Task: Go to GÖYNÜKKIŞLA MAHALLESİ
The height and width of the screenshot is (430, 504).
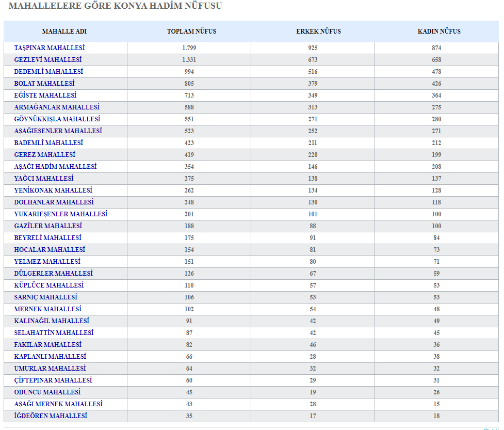Action: pyautogui.click(x=57, y=119)
